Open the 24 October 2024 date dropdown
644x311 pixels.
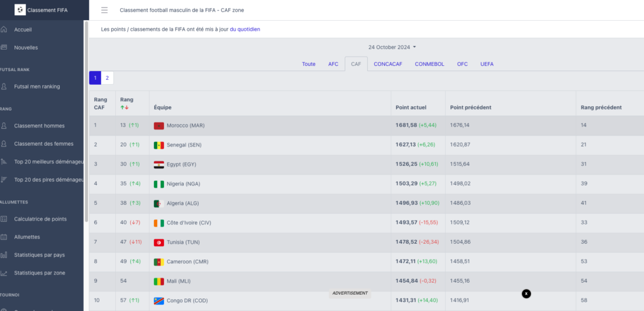point(392,47)
